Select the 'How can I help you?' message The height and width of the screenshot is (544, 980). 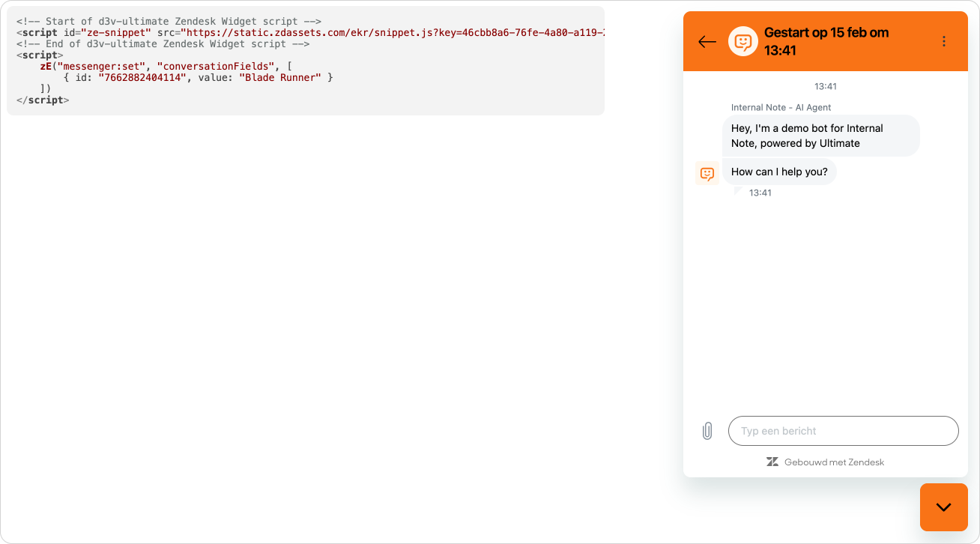pos(779,172)
